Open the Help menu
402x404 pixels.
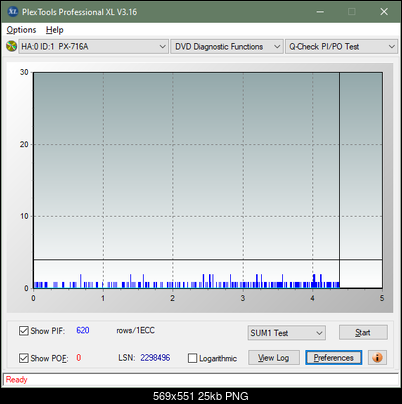coord(55,30)
